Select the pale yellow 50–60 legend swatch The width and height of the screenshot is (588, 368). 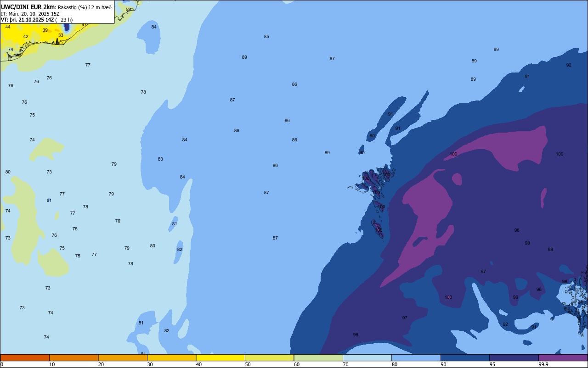pyautogui.click(x=269, y=357)
